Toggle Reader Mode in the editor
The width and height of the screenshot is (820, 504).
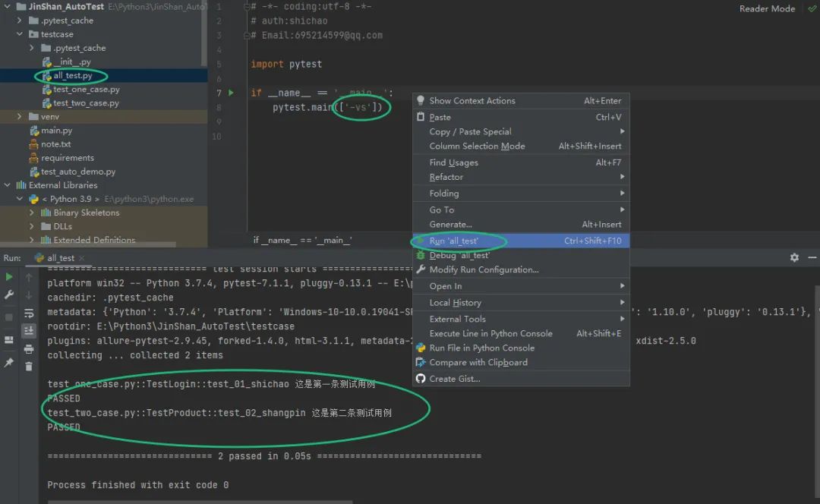(767, 8)
